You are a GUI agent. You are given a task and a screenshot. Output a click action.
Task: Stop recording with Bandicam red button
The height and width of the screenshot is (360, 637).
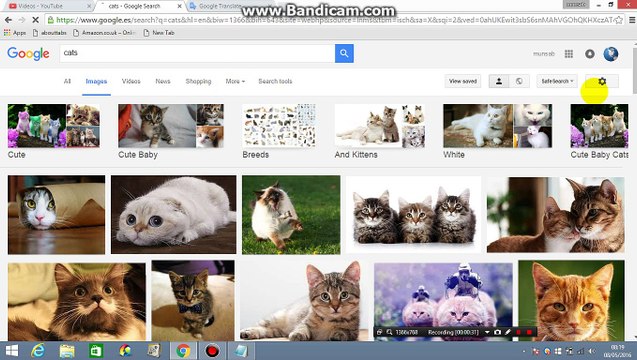click(x=529, y=332)
